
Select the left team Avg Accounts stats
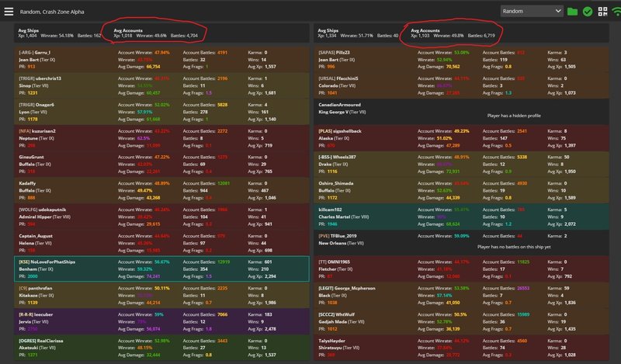pos(155,32)
